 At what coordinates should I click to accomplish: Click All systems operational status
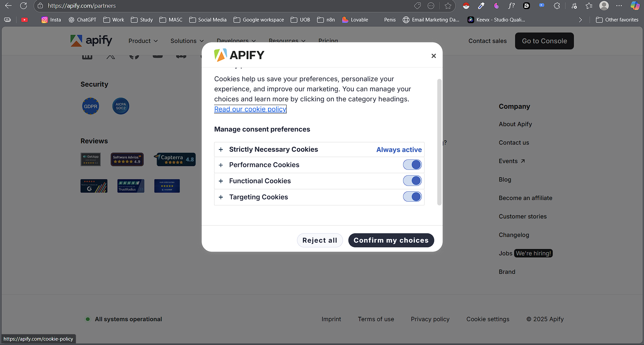124,319
